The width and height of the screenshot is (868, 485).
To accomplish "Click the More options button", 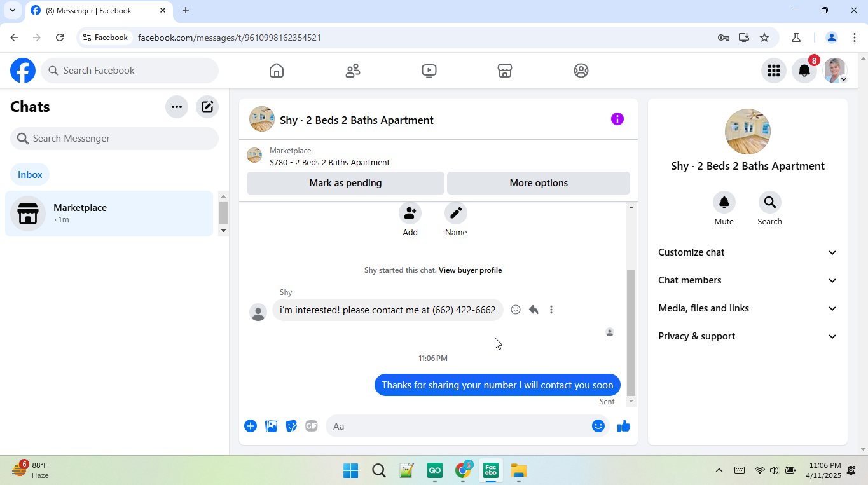I will click(539, 183).
